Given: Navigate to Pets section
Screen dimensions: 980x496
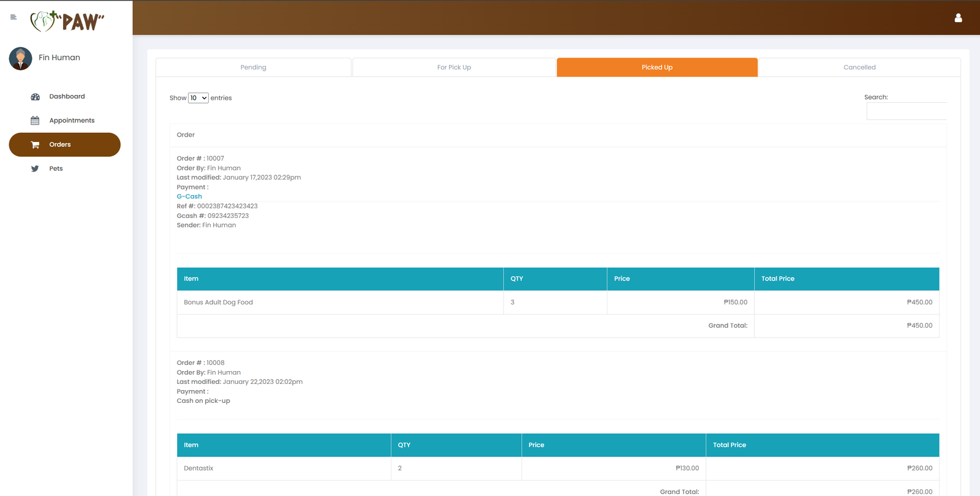Looking at the screenshot, I should [x=56, y=168].
